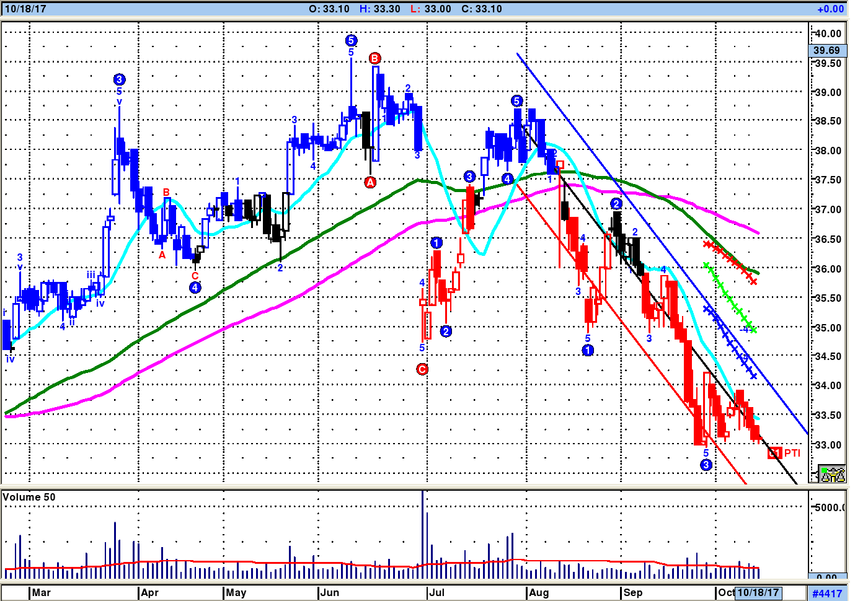Click the red PTI square marker

click(x=774, y=453)
